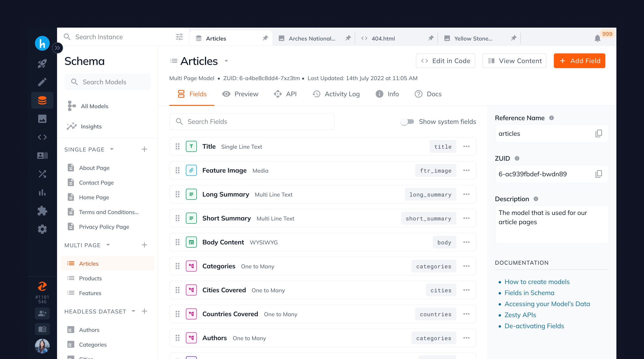Switch to the Activity Log tab
The height and width of the screenshot is (359, 644).
336,94
